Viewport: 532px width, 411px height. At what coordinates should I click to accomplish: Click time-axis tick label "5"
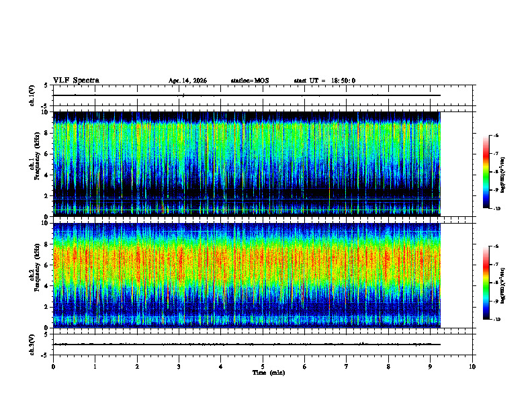pyautogui.click(x=263, y=367)
